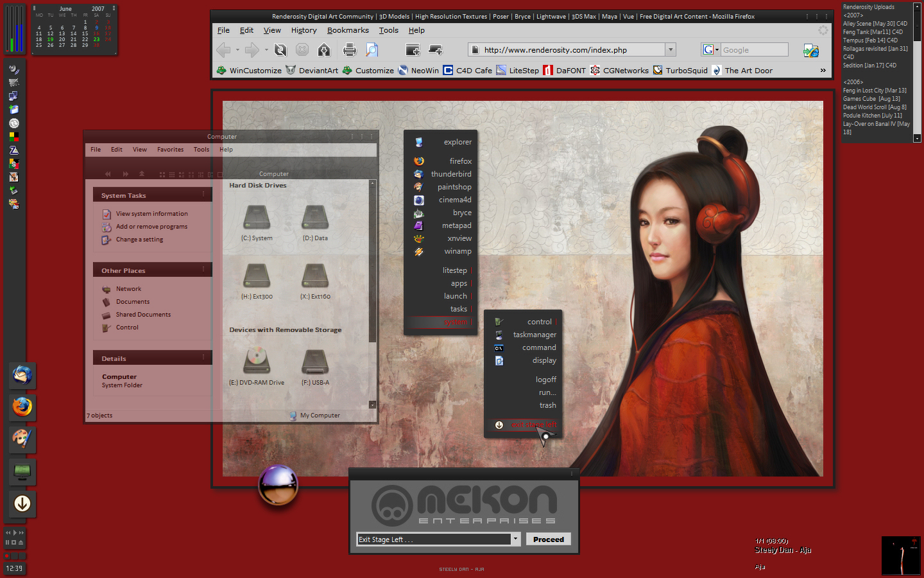Image resolution: width=924 pixels, height=578 pixels.
Task: Expand the URL bar history dropdown
Action: point(671,49)
